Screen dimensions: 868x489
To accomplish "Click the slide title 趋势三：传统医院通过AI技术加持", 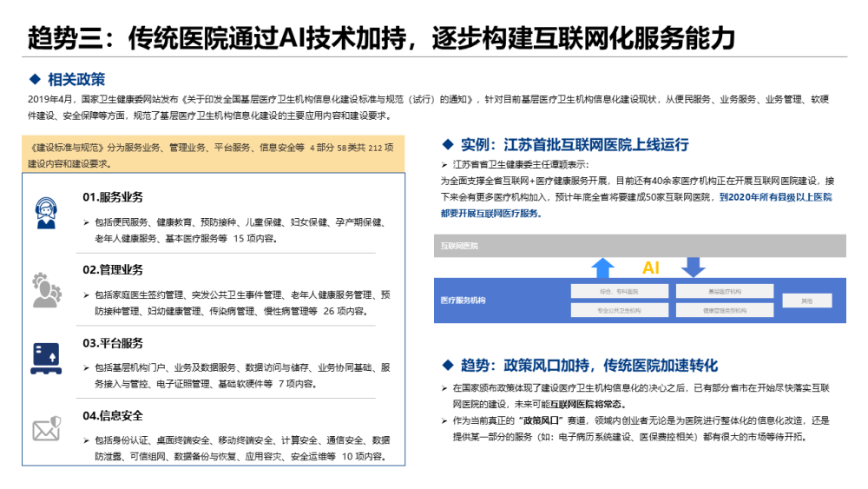I will pyautogui.click(x=381, y=38).
